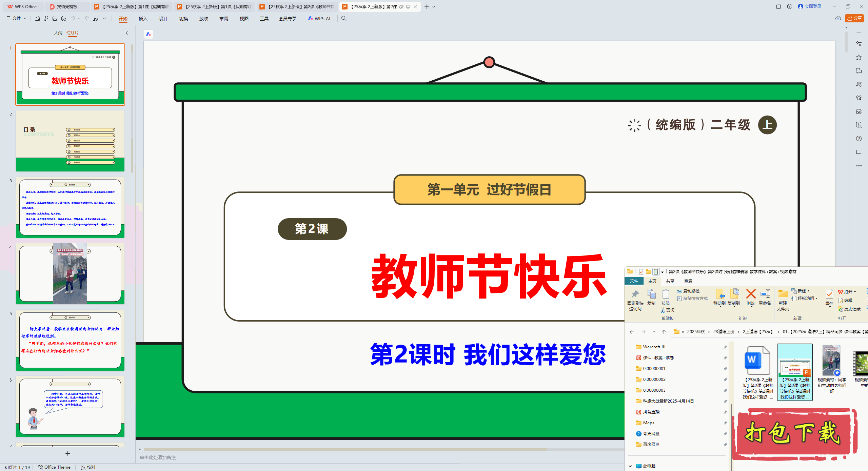Click the Print icon in toolbar
This screenshot has width=868, height=471.
(x=55, y=18)
